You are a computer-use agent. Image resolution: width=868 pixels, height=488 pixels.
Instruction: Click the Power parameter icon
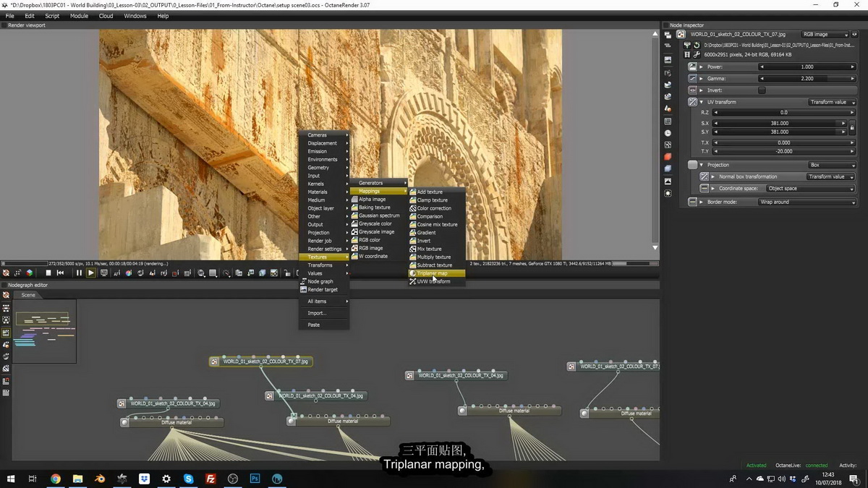[x=692, y=67]
